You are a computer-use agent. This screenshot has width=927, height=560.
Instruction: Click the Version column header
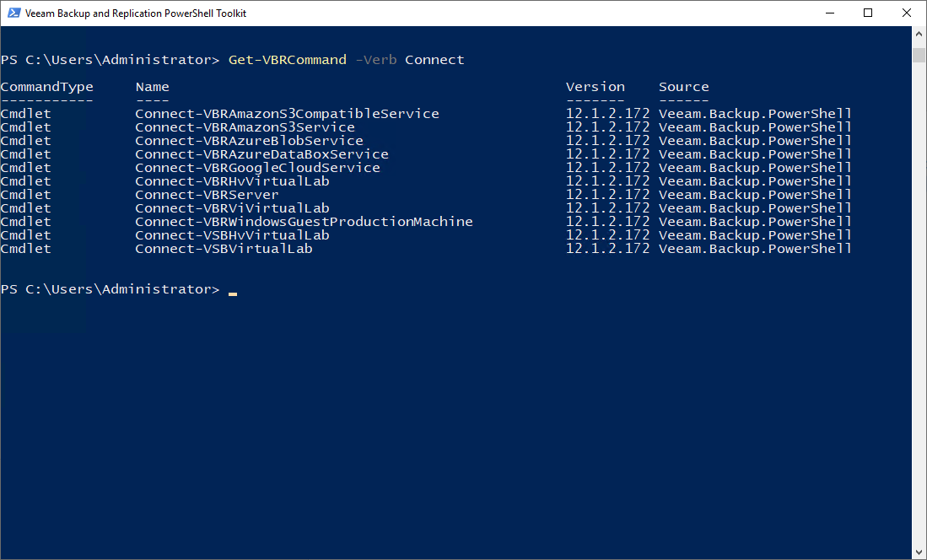pos(596,87)
